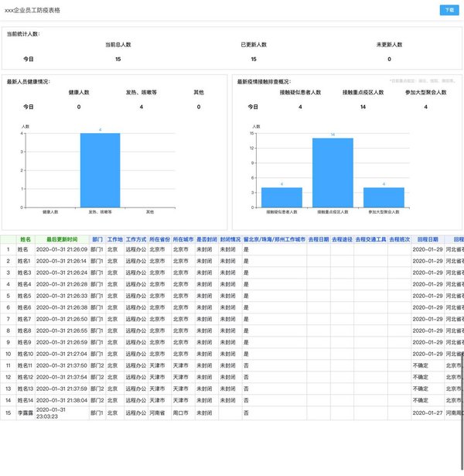Select the 去程交通工具 column header
Screen dimensions: 464x476
(x=370, y=240)
